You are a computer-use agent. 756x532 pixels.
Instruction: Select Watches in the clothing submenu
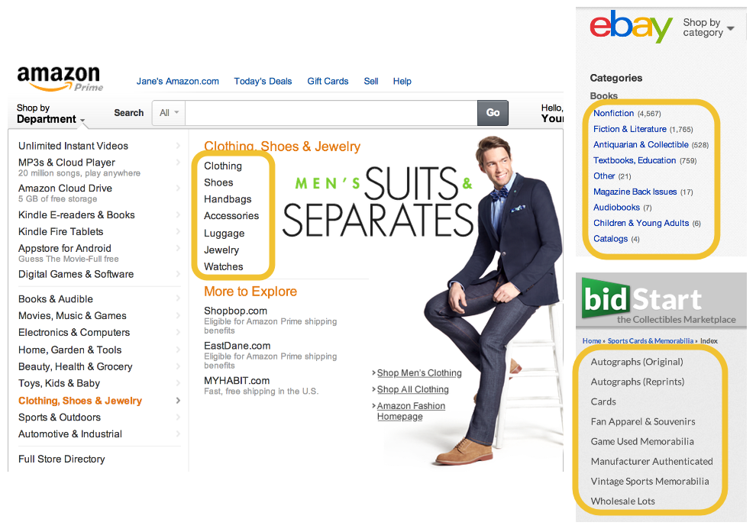(x=223, y=266)
